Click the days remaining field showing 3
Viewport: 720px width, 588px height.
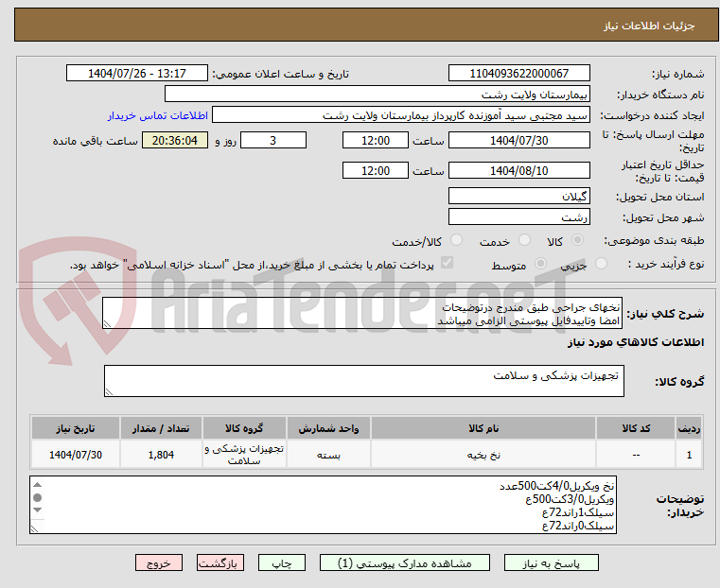pyautogui.click(x=273, y=140)
